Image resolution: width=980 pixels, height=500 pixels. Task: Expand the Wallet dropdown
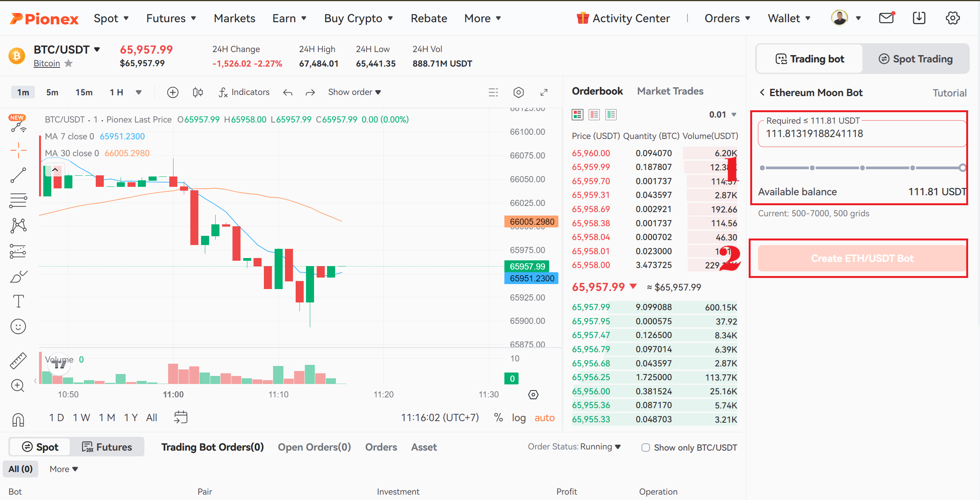click(x=789, y=18)
